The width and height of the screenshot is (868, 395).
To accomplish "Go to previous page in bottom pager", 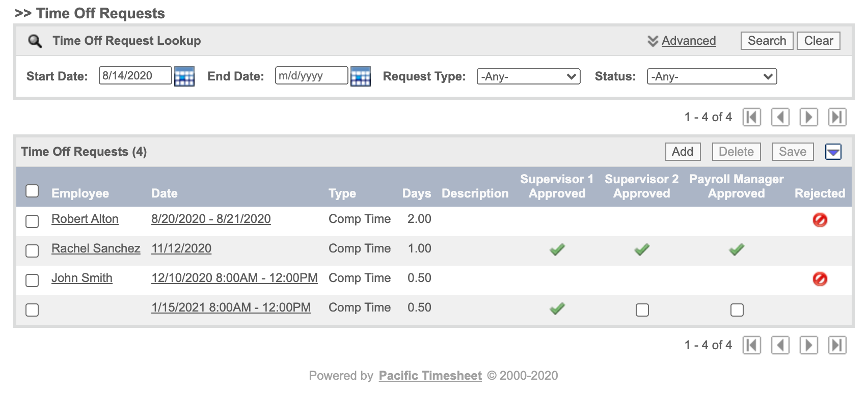I will point(780,345).
